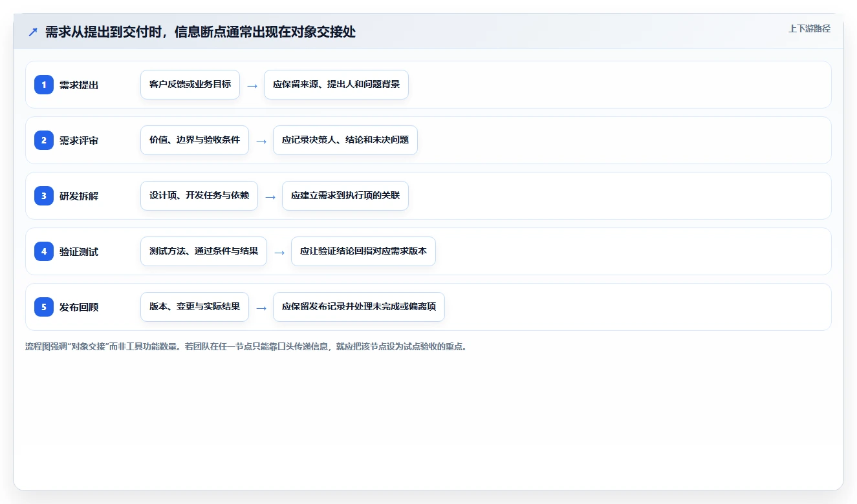This screenshot has height=504, width=857.
Task: Click the 应让验证结论回指对应需求版本 box
Action: point(363,251)
